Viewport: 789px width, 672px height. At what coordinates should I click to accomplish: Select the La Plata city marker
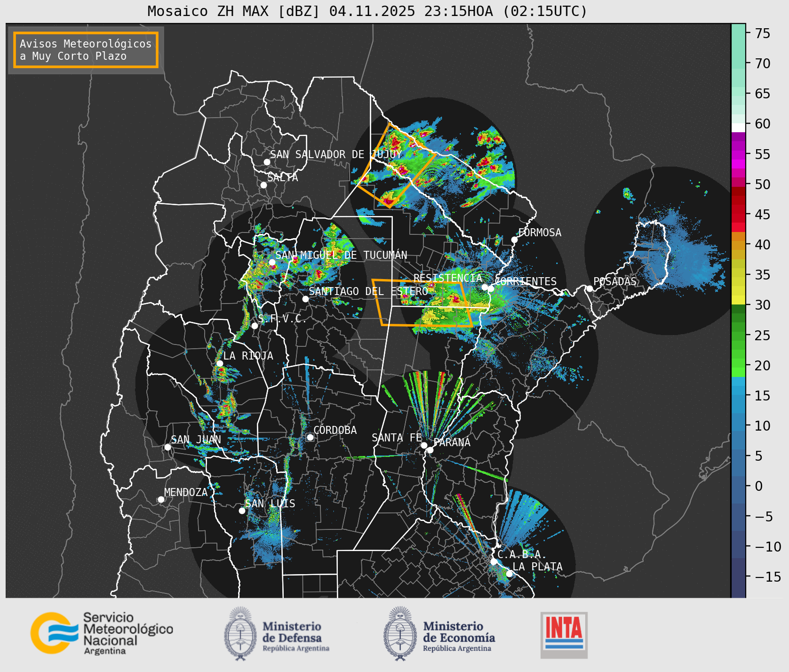pos(509,574)
